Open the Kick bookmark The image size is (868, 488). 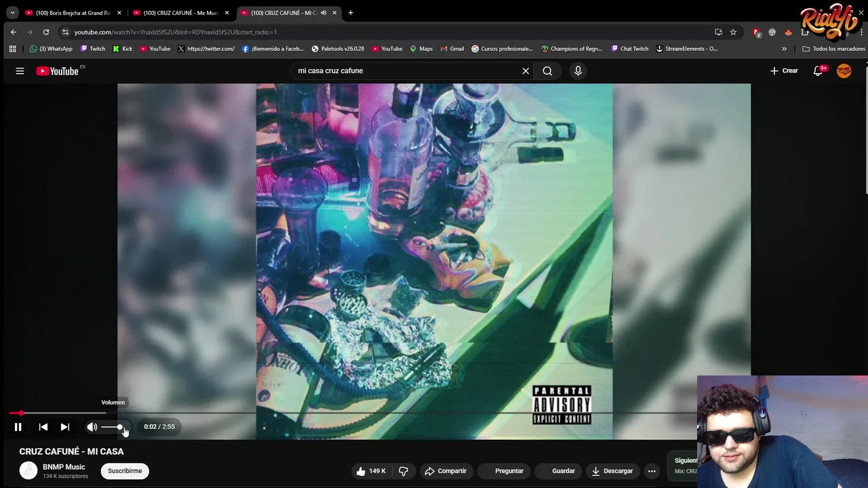coord(122,49)
